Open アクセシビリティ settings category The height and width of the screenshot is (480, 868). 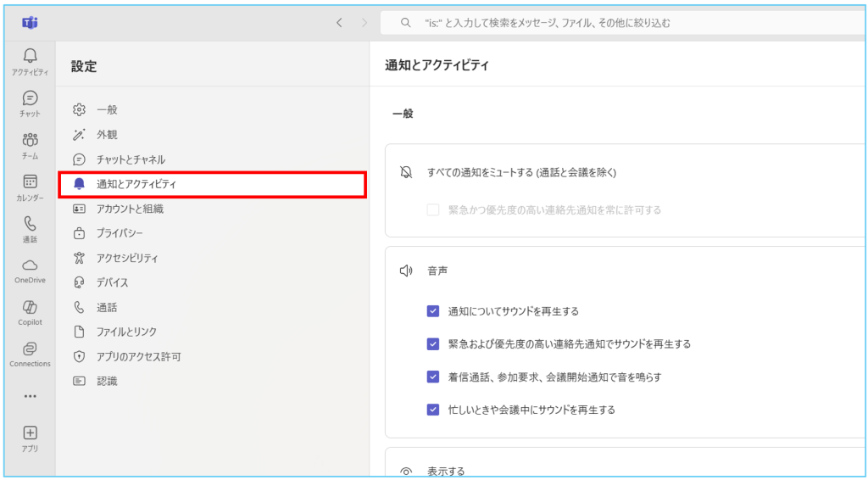click(x=126, y=258)
